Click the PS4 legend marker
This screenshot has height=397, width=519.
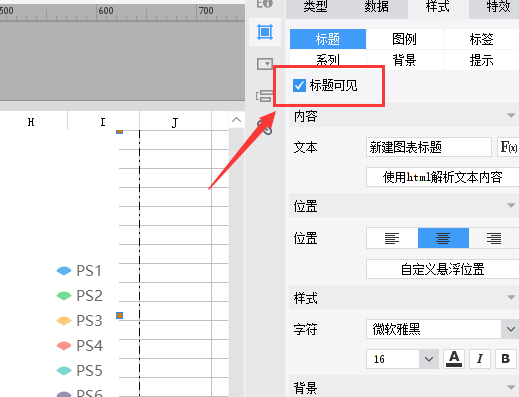pos(64,346)
